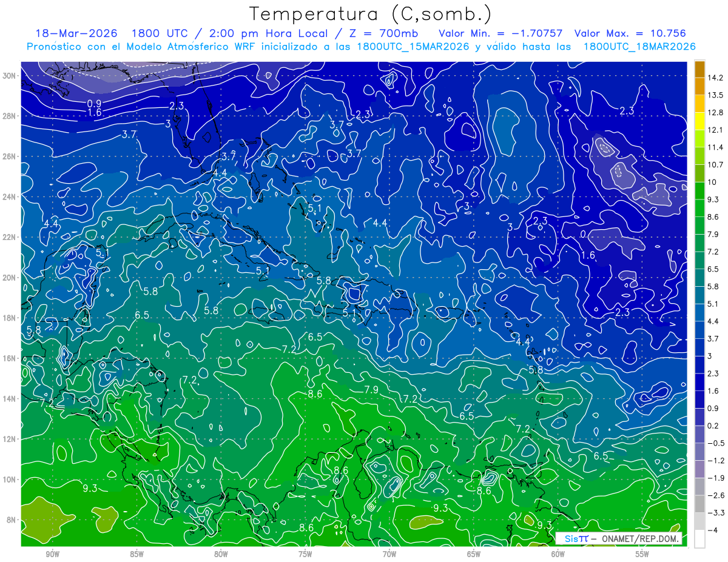This screenshot has height=562, width=728.
Task: Click the '-1.2' colorbar tick label
Action: [715, 460]
